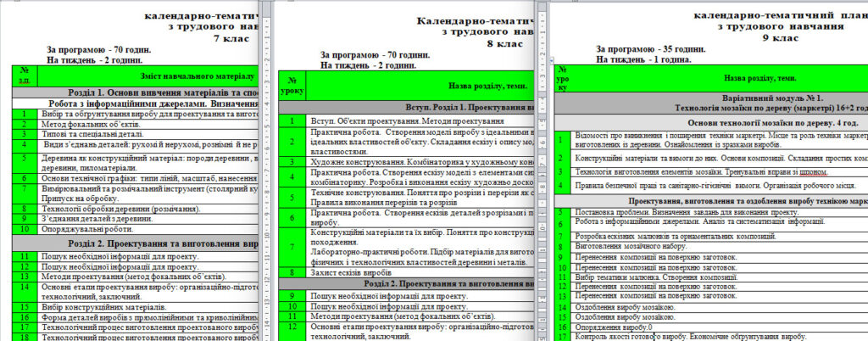Click row 'Вибір та обґрунтування виробу для проектування'
This screenshot has width=868, height=341.
click(136, 114)
